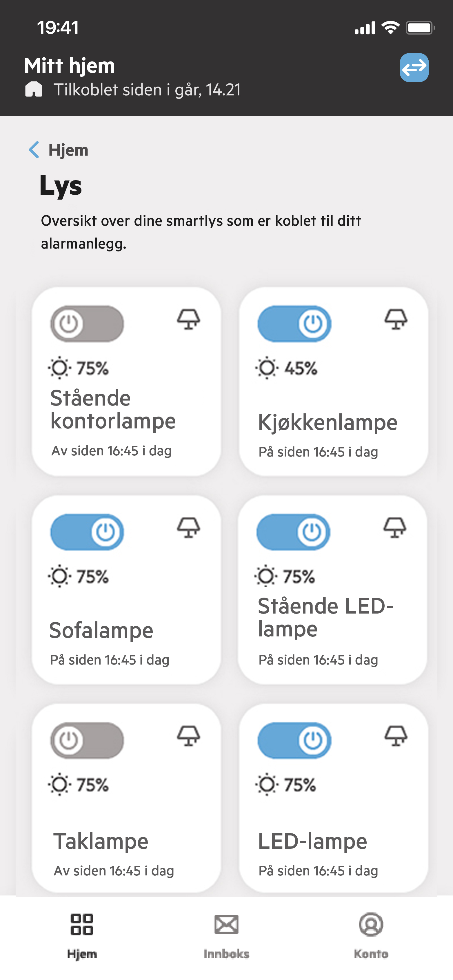Tap the brightness sun icon on Kjøkkenlampe

[266, 368]
